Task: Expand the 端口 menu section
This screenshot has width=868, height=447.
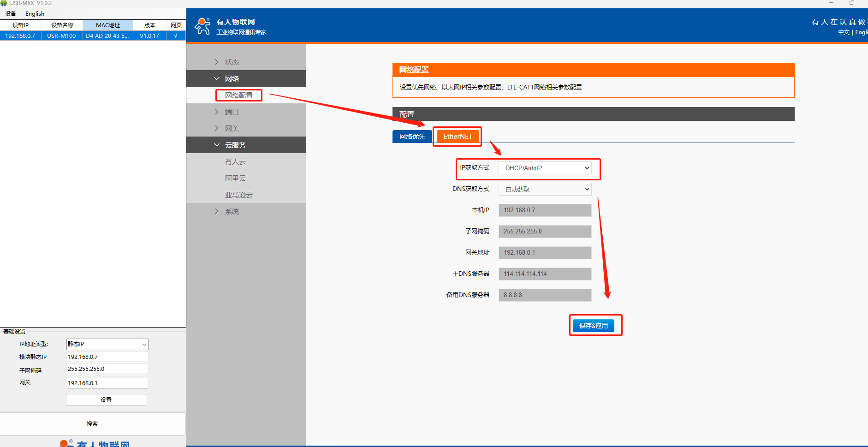Action: [232, 112]
